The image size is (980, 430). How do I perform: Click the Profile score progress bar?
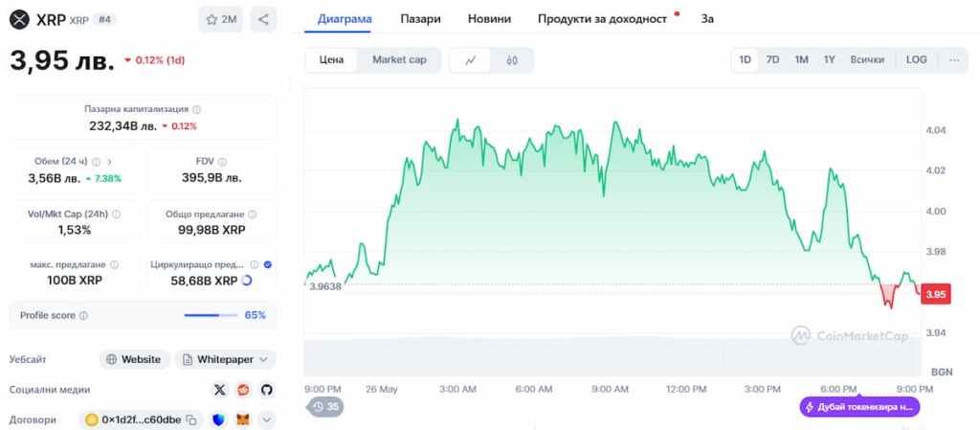[211, 315]
